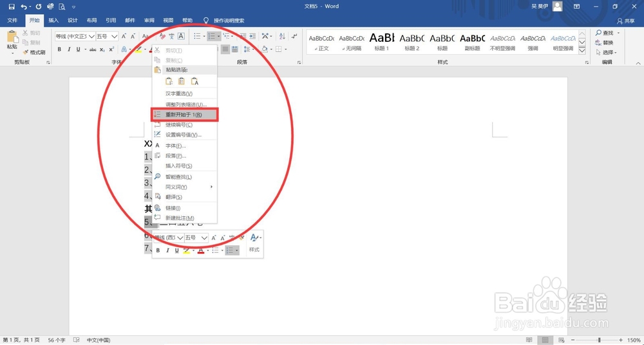Screen dimensions: 644x345
Task: Click New Comment (新建批注) in the context menu
Action: pos(184,218)
